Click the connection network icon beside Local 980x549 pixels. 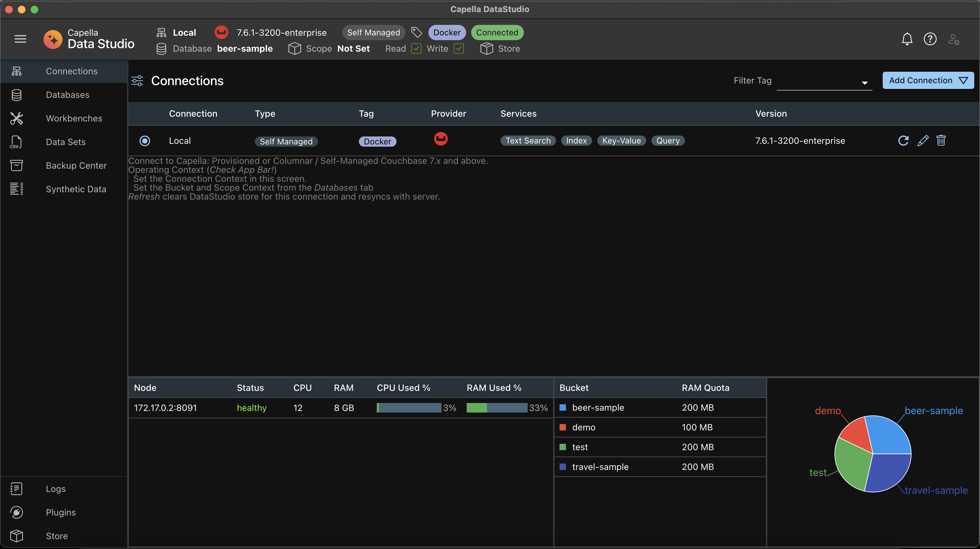click(161, 32)
